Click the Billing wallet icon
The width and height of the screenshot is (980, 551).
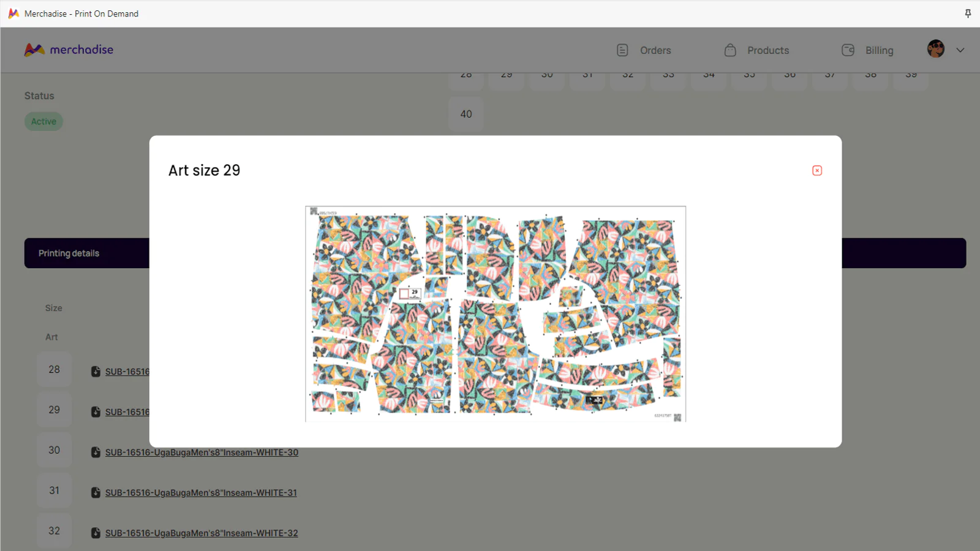[x=848, y=50]
